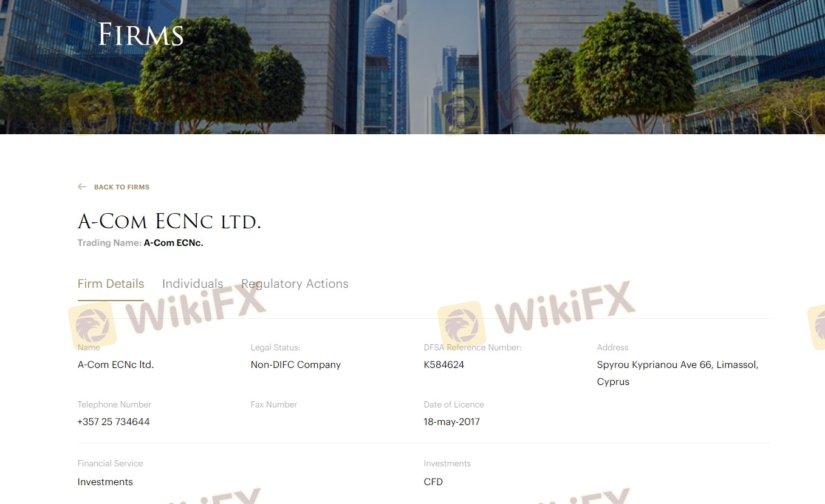Switch to the Individuals tab
This screenshot has width=825, height=504.
[193, 284]
